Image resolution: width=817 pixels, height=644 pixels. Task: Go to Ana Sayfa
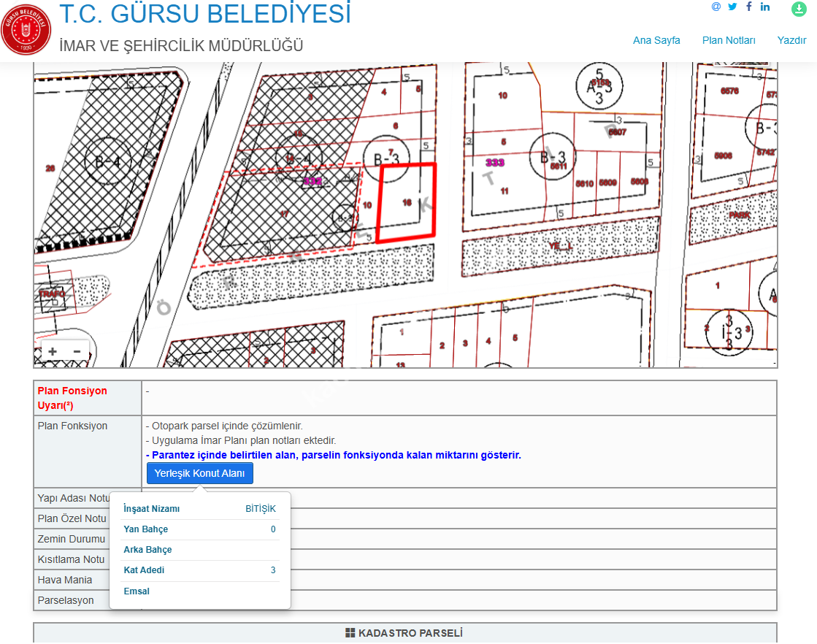pyautogui.click(x=656, y=40)
